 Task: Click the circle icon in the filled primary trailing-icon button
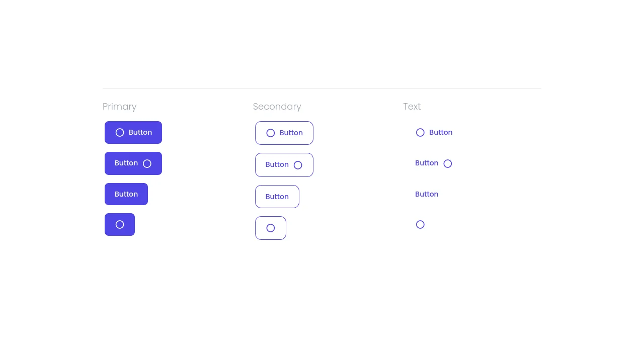(147, 163)
